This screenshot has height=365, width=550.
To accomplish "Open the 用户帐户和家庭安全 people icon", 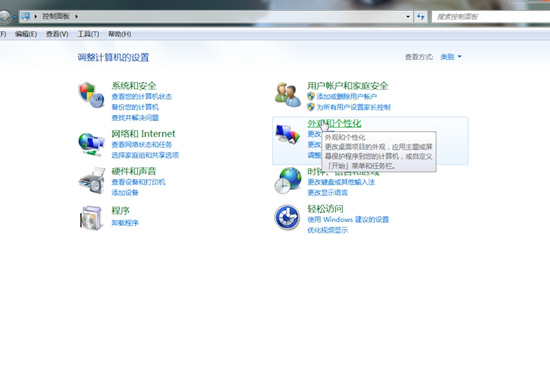I will click(x=288, y=95).
